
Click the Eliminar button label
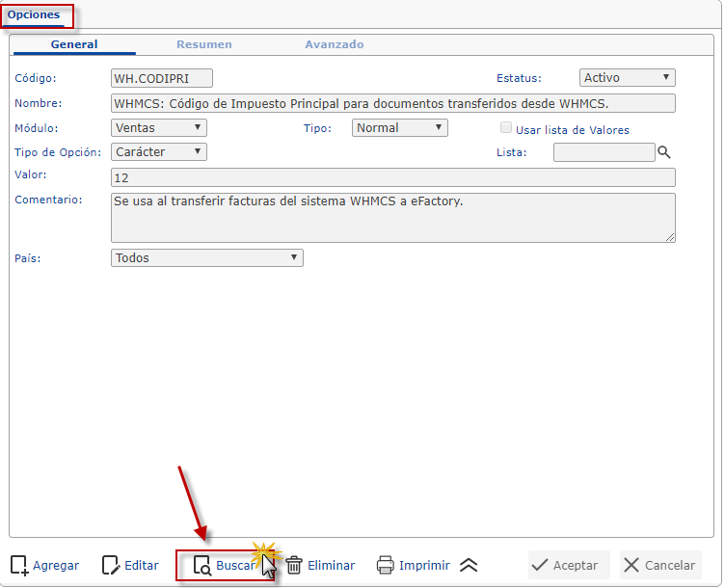click(331, 566)
